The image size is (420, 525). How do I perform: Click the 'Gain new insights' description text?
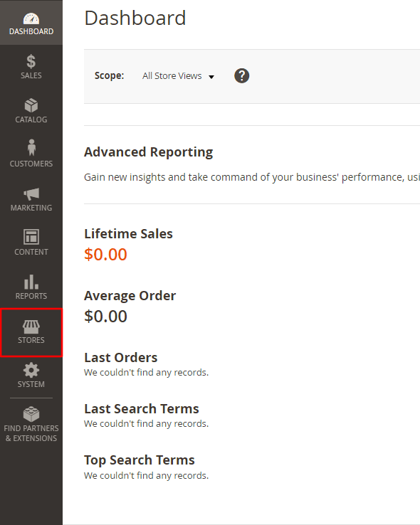click(252, 177)
